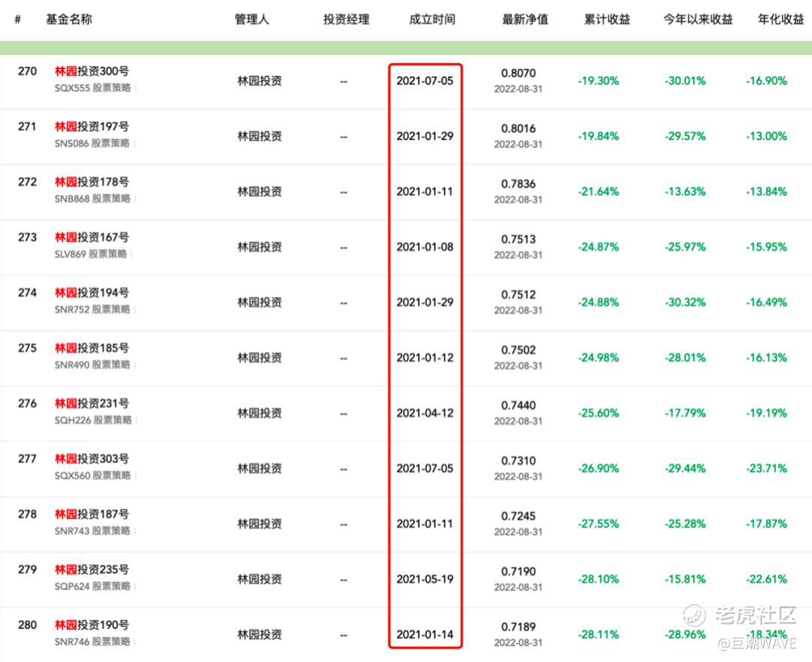
Task: Click row number 272
Action: tap(28, 182)
